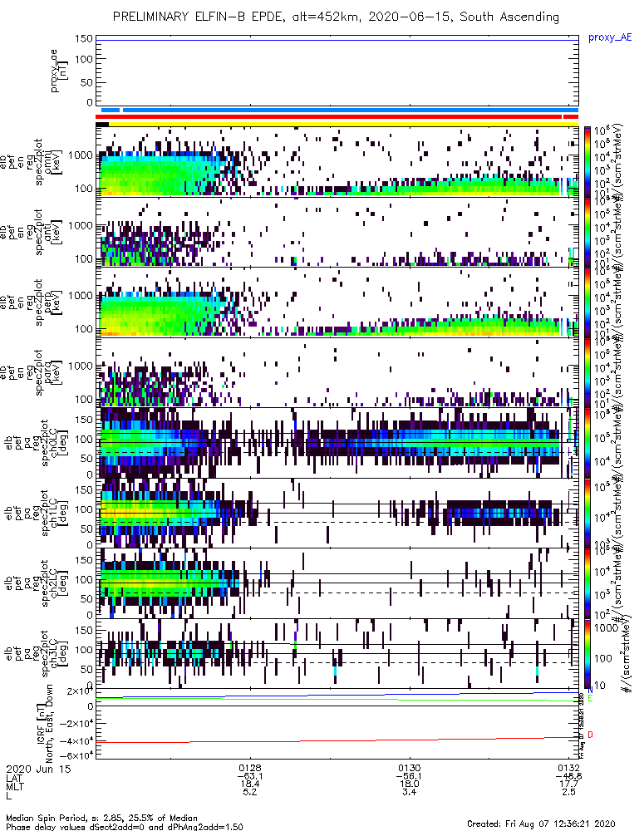
Task: Click the 0128 time tick label
Action: coord(249,768)
